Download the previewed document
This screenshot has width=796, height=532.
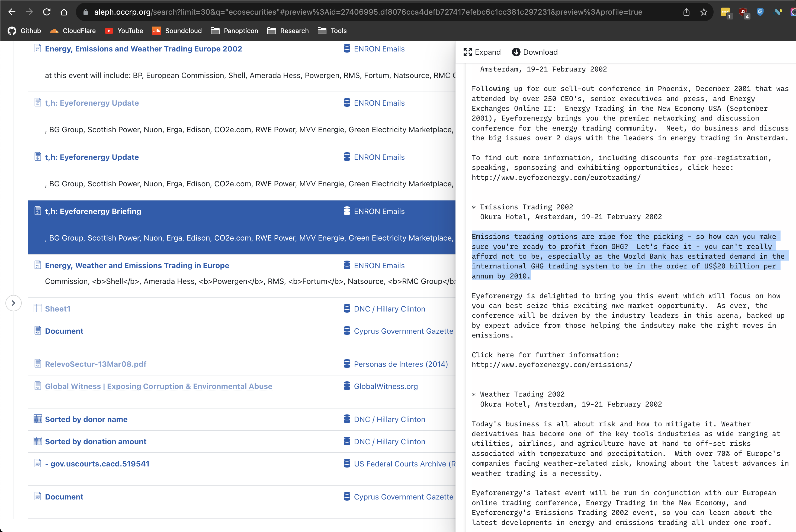[535, 52]
